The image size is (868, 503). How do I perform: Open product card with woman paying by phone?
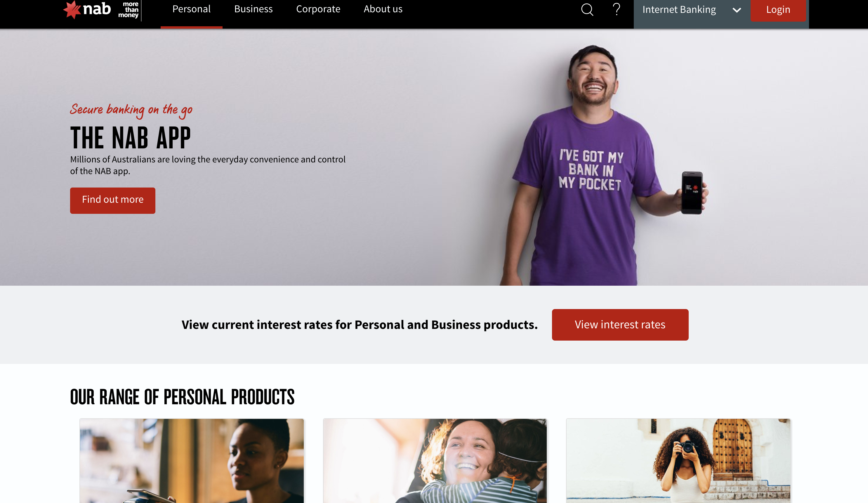[x=192, y=461]
